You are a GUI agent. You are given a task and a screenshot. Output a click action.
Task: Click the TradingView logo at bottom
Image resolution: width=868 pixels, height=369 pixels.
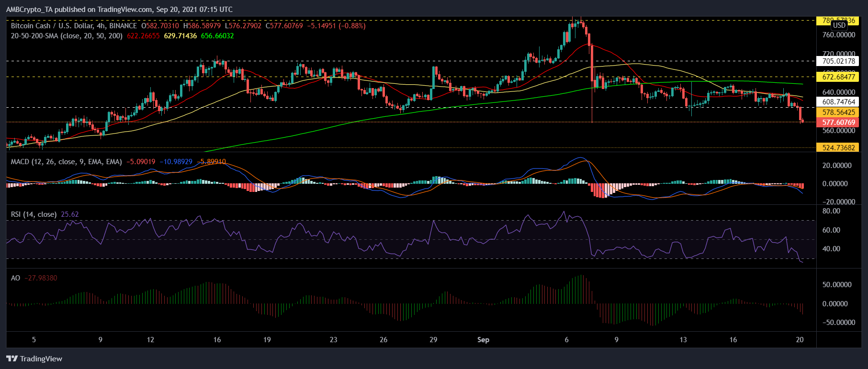(x=34, y=358)
